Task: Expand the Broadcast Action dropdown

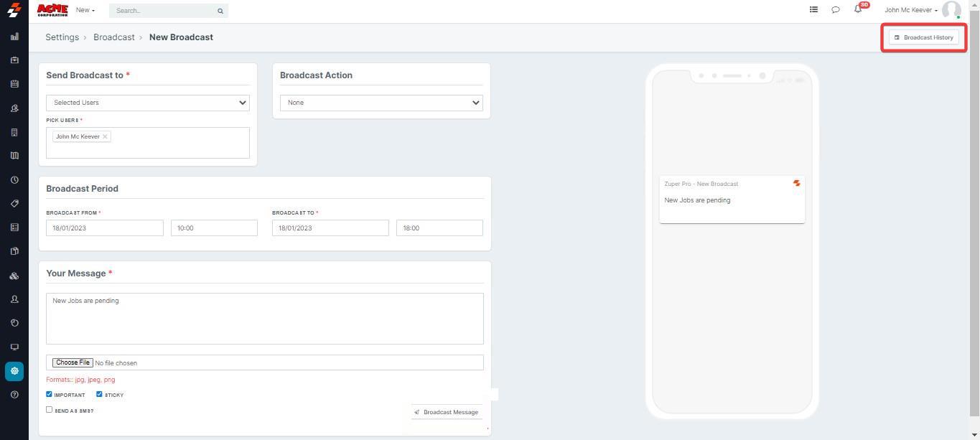Action: point(381,103)
